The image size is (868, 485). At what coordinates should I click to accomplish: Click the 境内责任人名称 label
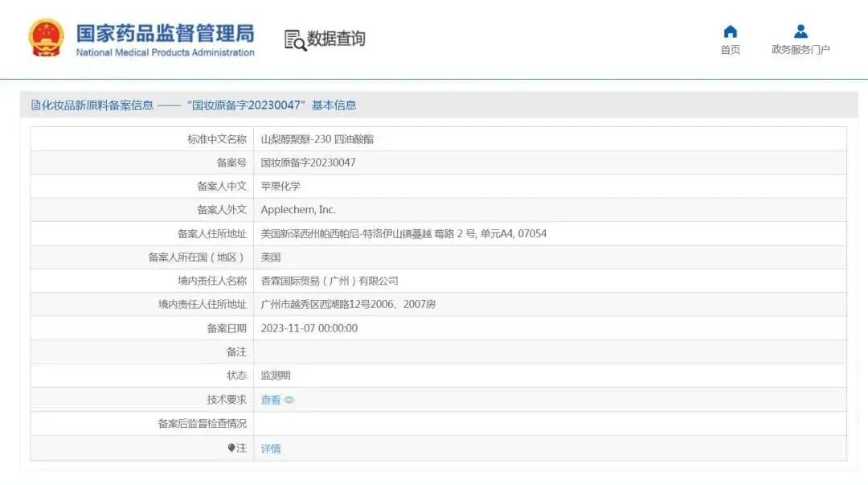(212, 281)
